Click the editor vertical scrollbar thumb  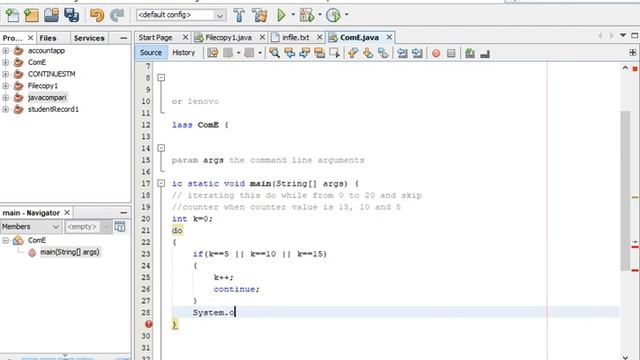click(x=625, y=190)
